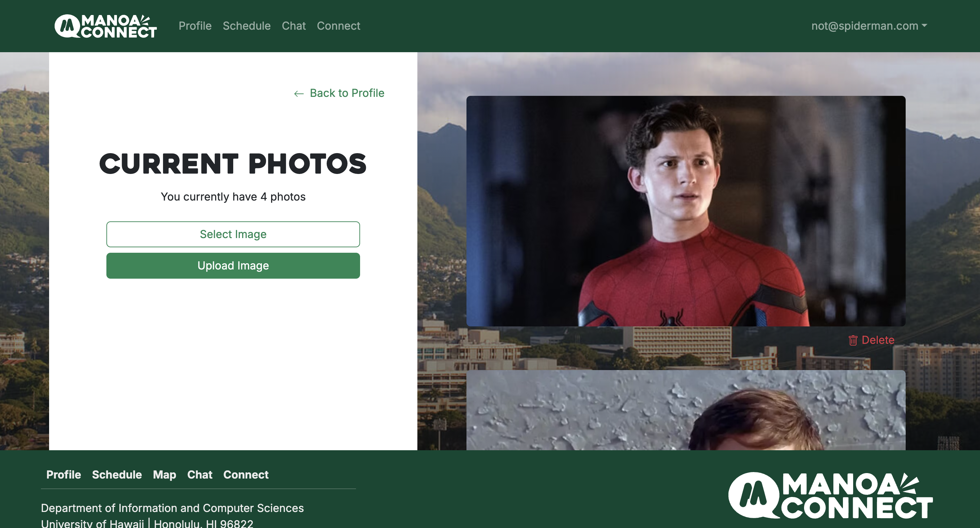
Task: Open the Profile tab in top navbar
Action: (x=195, y=26)
